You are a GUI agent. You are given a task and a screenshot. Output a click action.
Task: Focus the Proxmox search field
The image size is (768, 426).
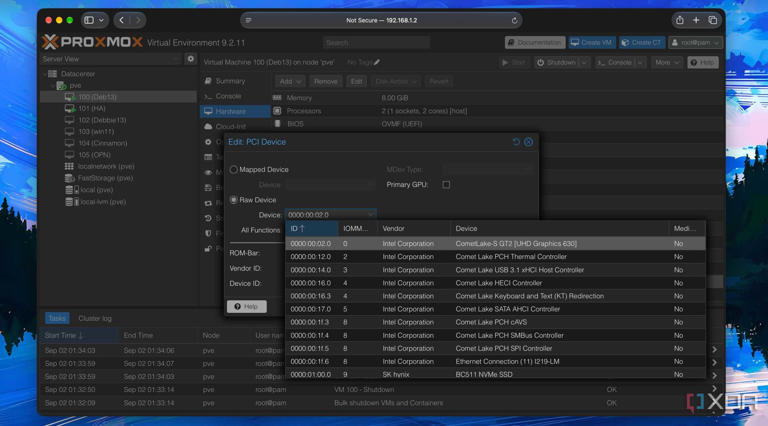[376, 43]
